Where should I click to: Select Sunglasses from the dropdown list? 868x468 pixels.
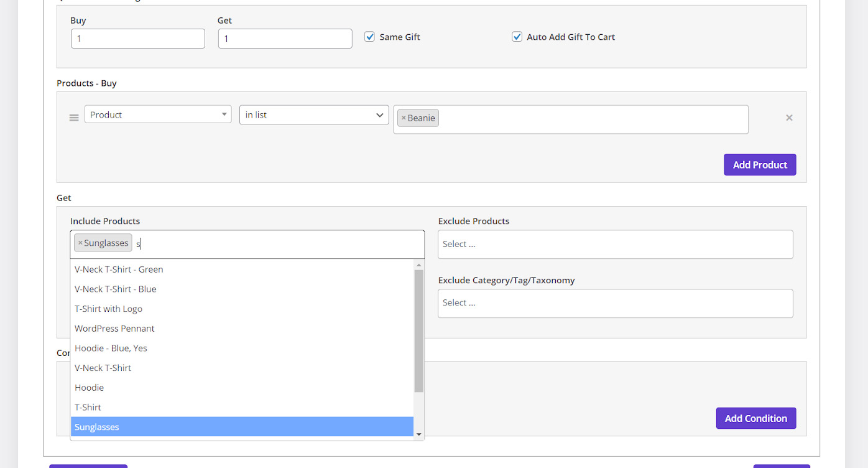(x=242, y=427)
